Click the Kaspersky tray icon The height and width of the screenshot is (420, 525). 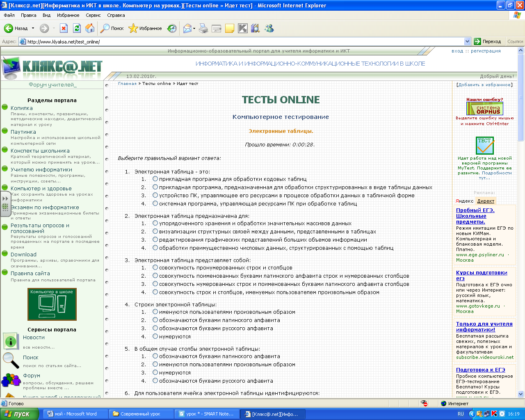(x=494, y=414)
